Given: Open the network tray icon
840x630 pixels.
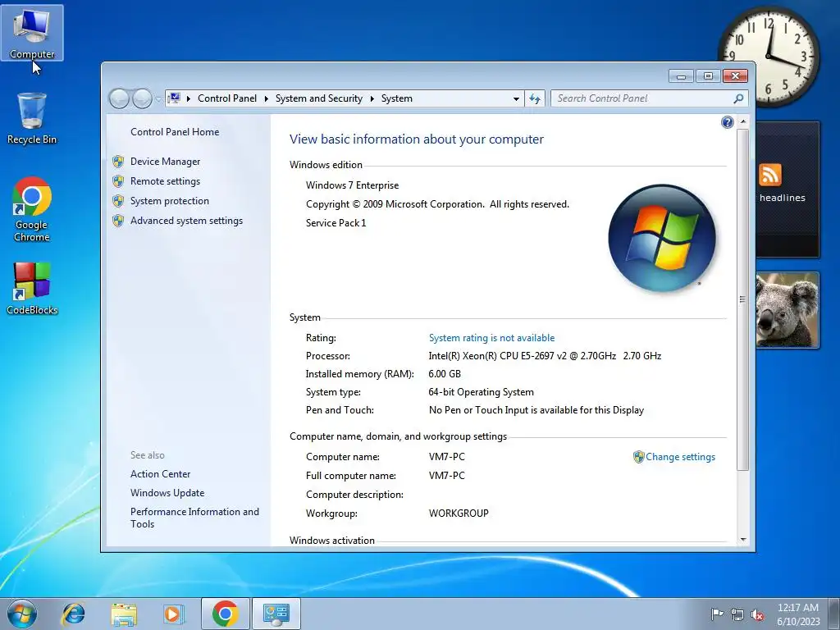Looking at the screenshot, I should point(737,614).
